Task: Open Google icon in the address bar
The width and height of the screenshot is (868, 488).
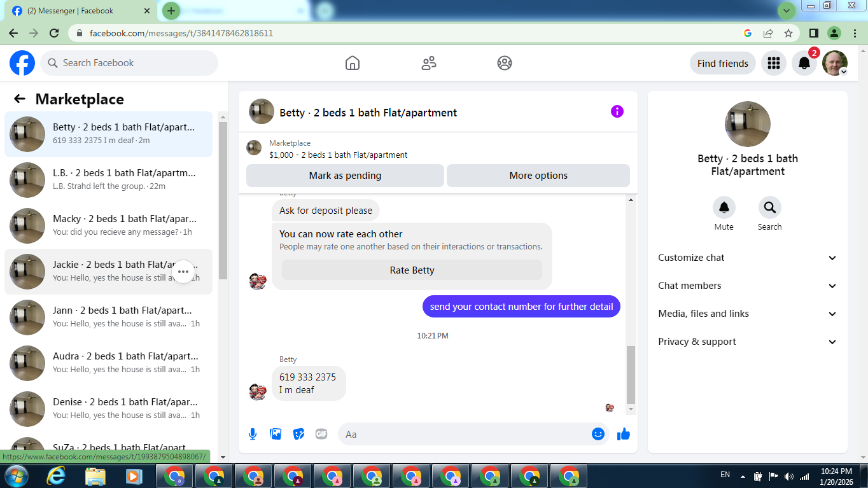Action: coord(748,33)
